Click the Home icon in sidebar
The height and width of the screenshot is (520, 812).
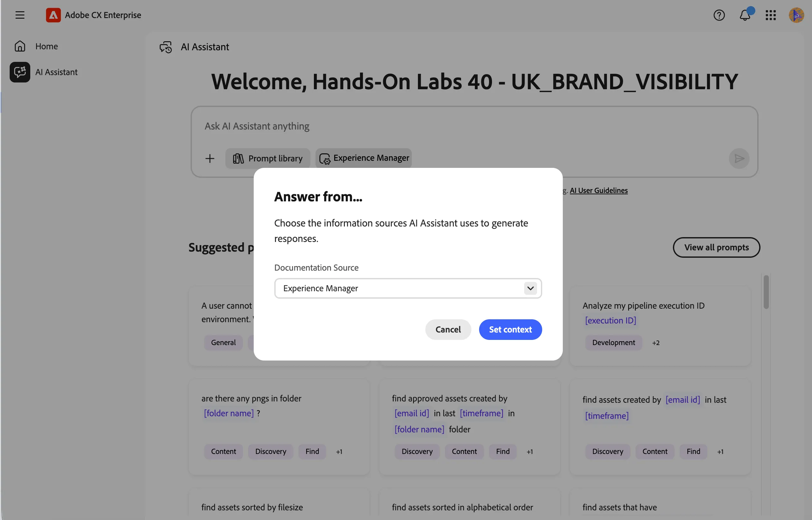[x=20, y=46]
